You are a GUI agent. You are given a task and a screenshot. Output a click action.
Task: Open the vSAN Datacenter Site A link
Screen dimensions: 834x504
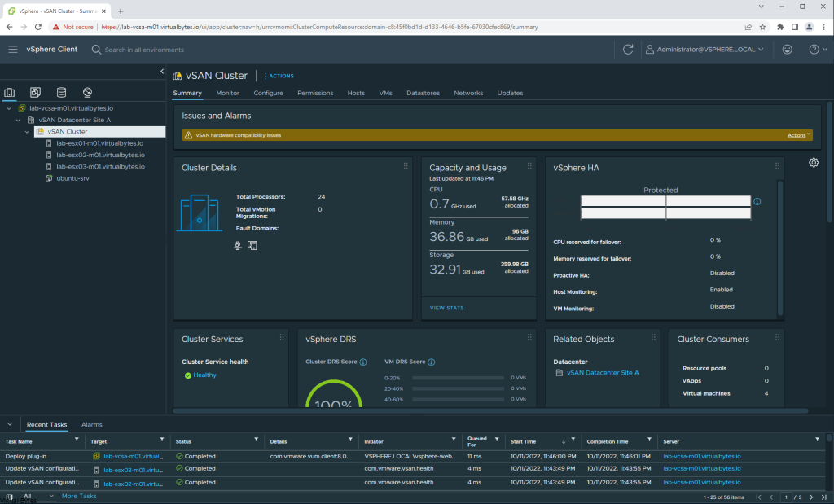point(603,373)
